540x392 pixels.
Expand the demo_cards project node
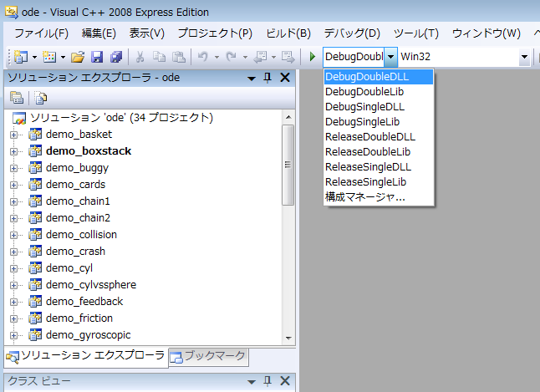tap(13, 185)
